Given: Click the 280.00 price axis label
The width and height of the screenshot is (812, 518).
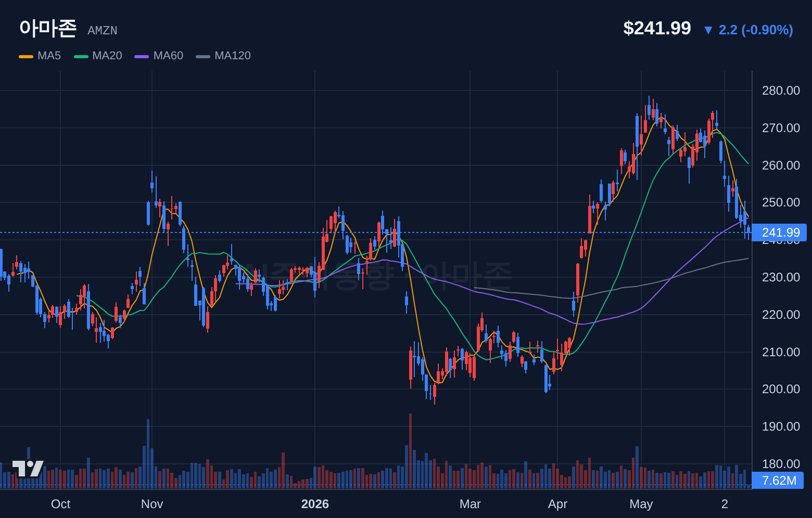Looking at the screenshot, I should coord(781,90).
